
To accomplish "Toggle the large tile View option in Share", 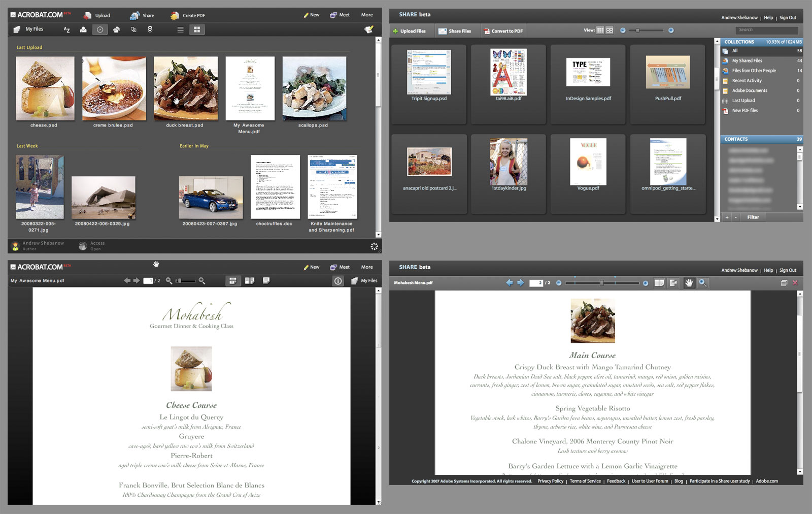I will point(610,30).
